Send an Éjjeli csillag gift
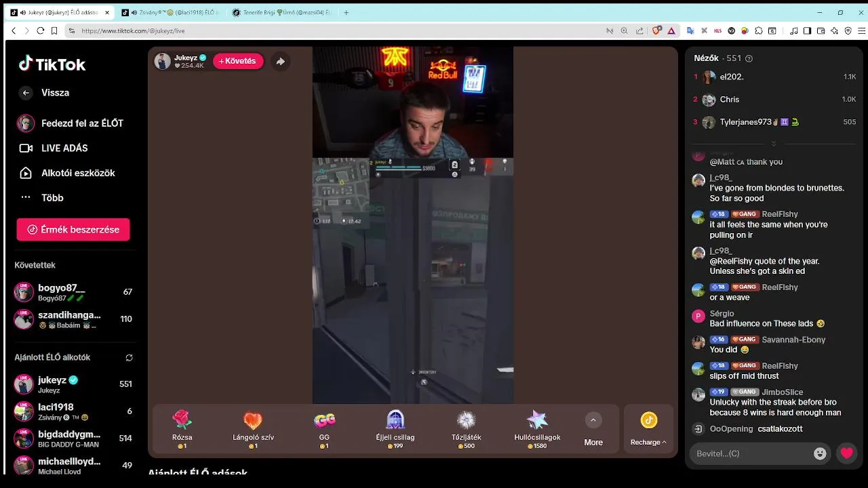The image size is (868, 488). tap(395, 429)
